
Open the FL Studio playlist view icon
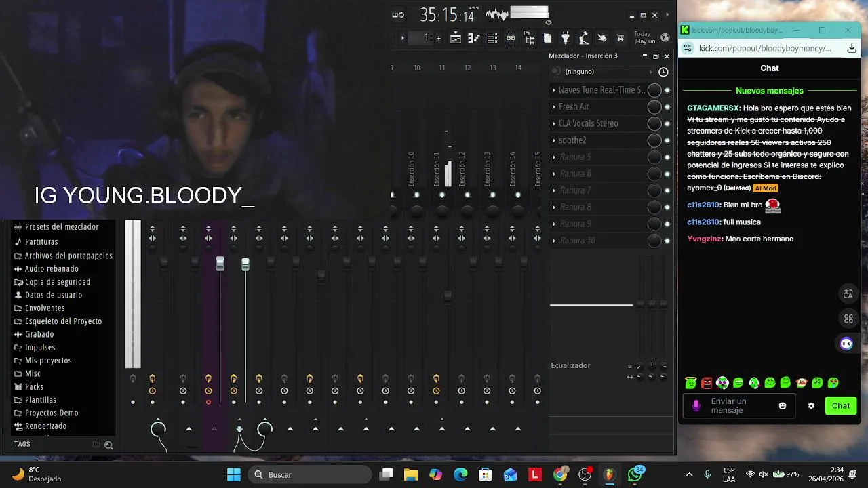click(x=456, y=38)
